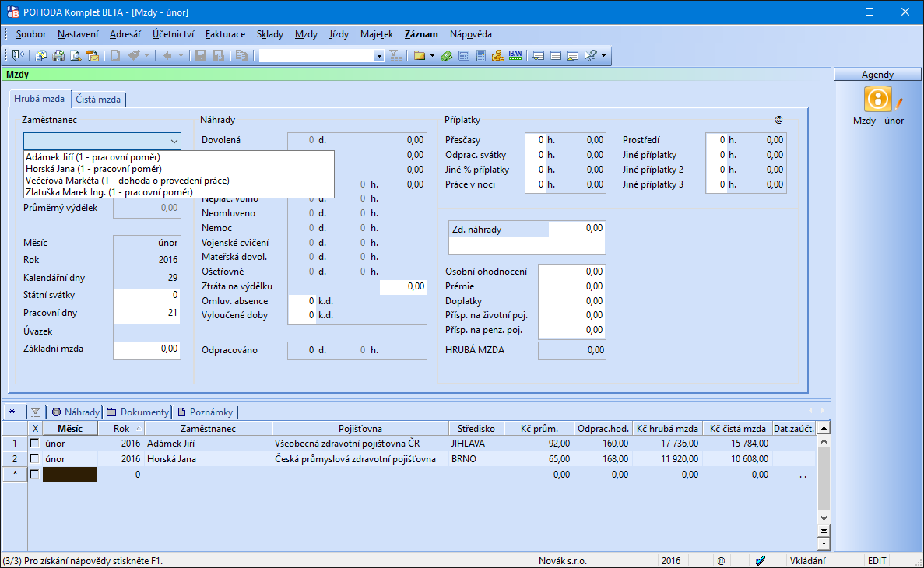Viewport: 924px width, 568px height.
Task: Tick the checkbox in row 2 Horská Jana
Action: point(35,458)
